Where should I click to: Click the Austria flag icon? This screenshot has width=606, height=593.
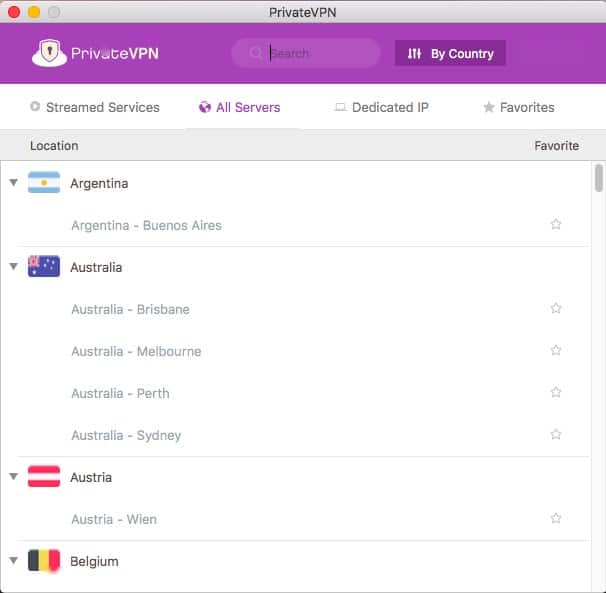pos(44,477)
